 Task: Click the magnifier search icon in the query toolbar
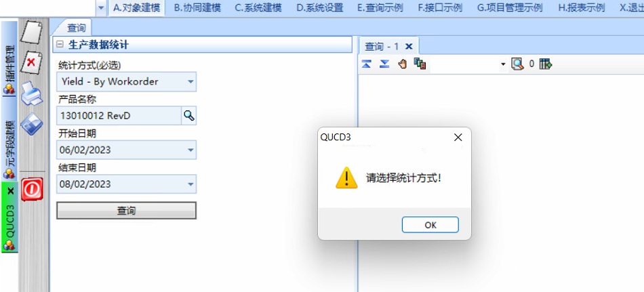(517, 64)
